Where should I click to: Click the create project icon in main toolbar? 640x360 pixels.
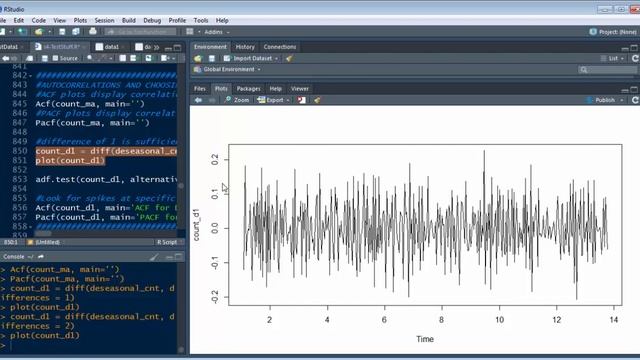[x=22, y=32]
